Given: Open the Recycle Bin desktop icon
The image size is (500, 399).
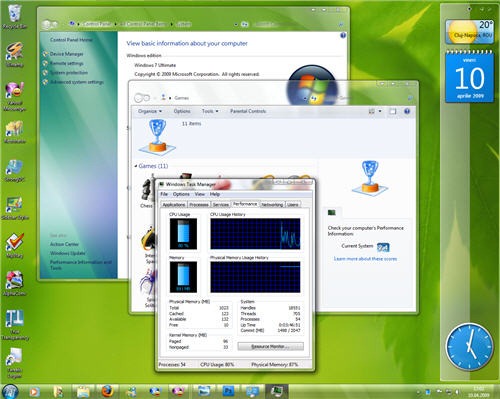Looking at the screenshot, I should coord(14,15).
